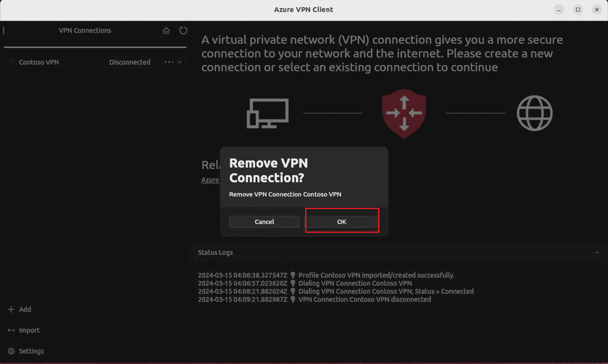Click the globe internet icon
608x364 pixels.
(535, 113)
